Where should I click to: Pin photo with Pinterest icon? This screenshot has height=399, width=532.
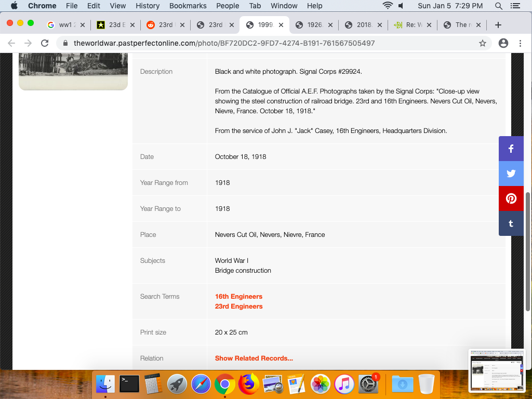[511, 198]
